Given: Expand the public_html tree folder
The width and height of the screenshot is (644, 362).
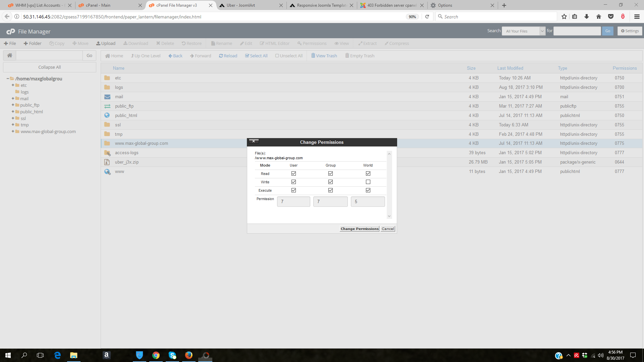Looking at the screenshot, I should pos(13,112).
